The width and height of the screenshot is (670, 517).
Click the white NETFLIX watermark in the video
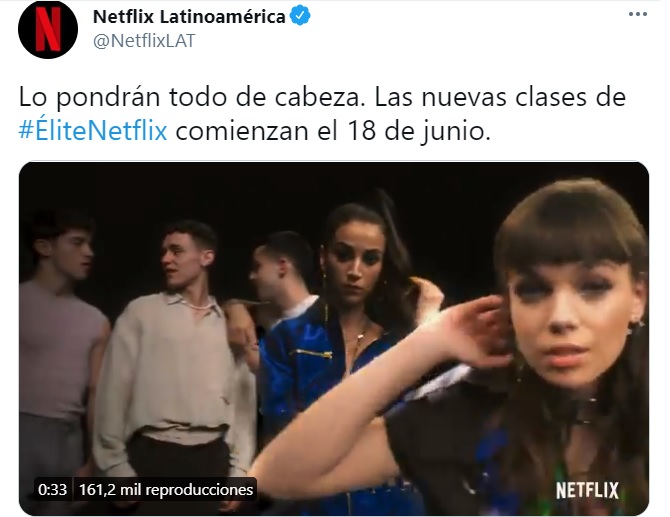coord(587,491)
